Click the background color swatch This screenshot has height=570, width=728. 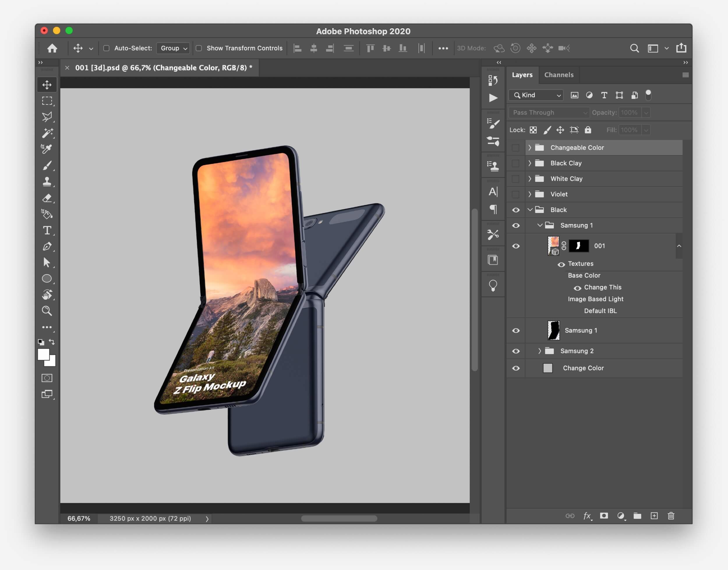(52, 363)
